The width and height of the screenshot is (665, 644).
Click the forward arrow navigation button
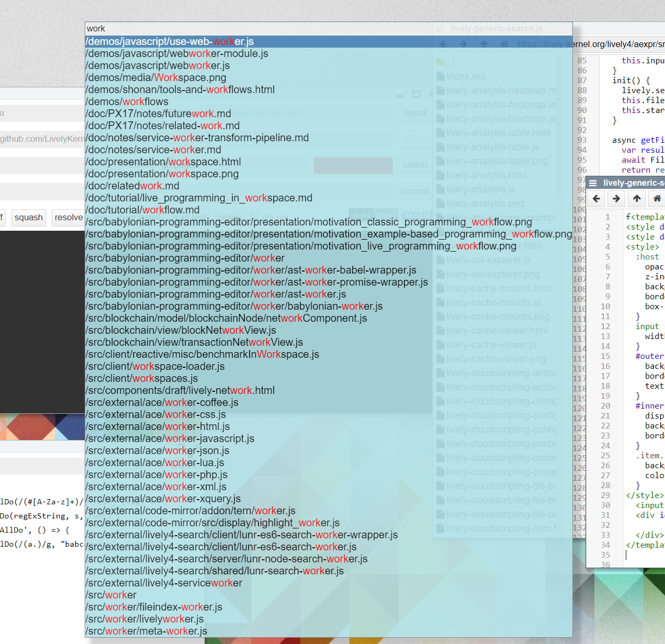[616, 199]
